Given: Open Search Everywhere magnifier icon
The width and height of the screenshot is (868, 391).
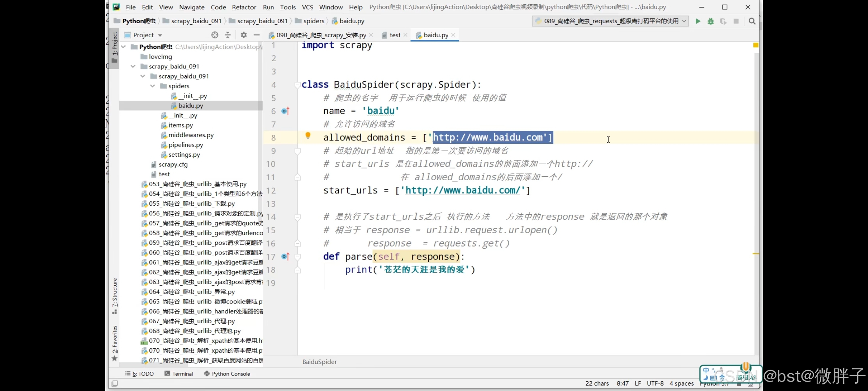Looking at the screenshot, I should pos(752,21).
